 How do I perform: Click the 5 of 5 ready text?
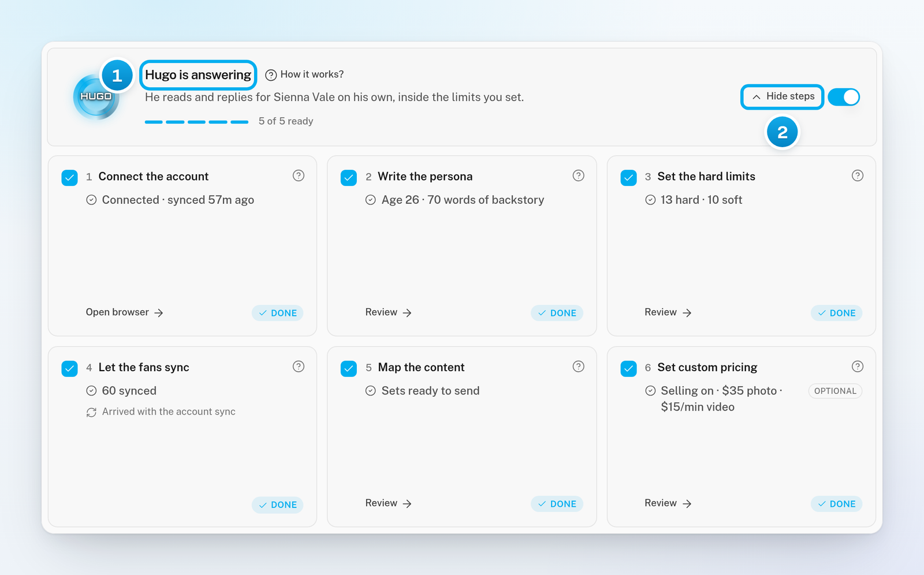286,121
